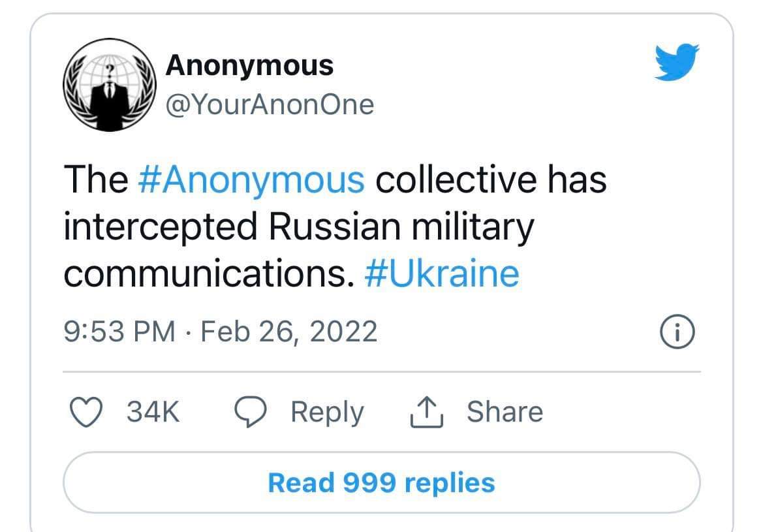Open the #Ukraine hashtag

point(442,274)
